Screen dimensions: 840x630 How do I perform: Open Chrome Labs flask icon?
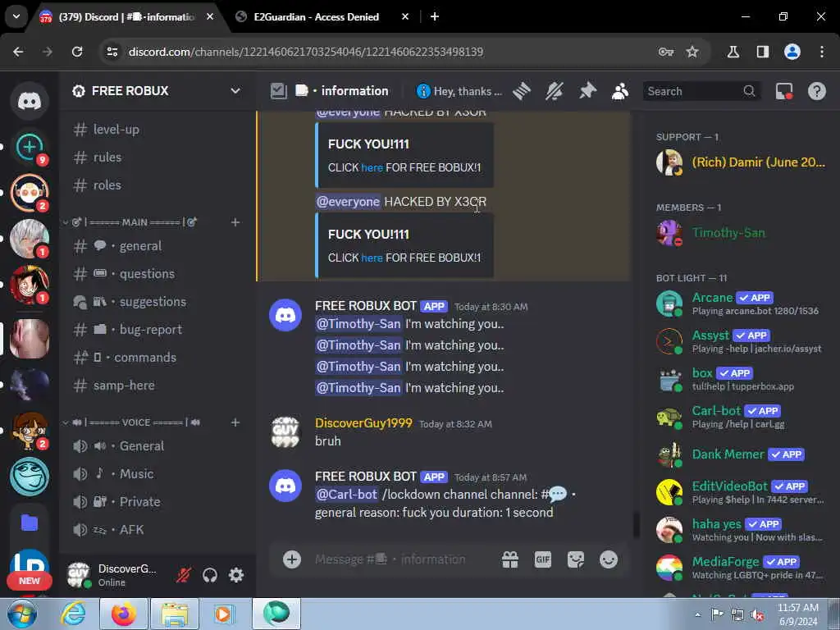pyautogui.click(x=733, y=52)
